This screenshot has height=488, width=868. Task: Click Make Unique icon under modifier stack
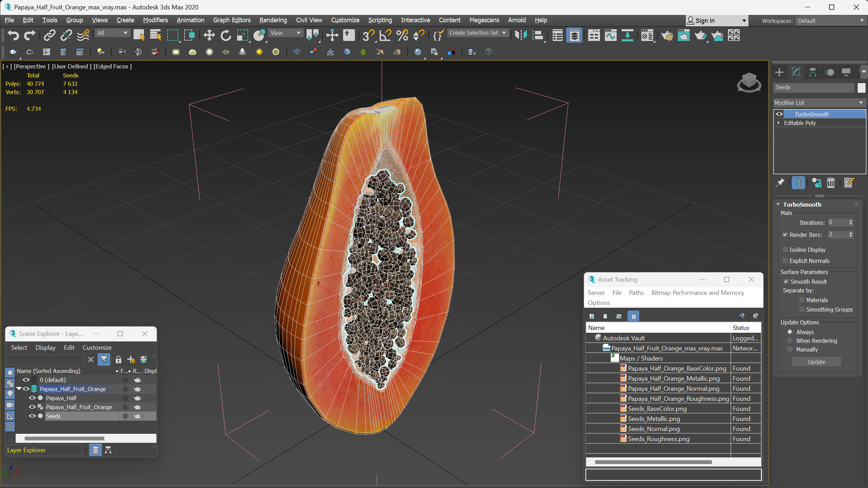click(816, 183)
